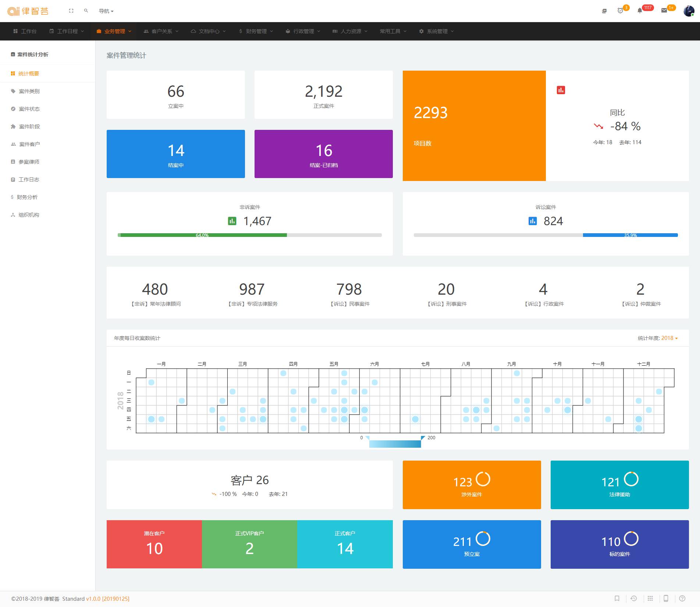Image resolution: width=700 pixels, height=607 pixels.
Task: Click the help question mark icon
Action: click(x=682, y=598)
